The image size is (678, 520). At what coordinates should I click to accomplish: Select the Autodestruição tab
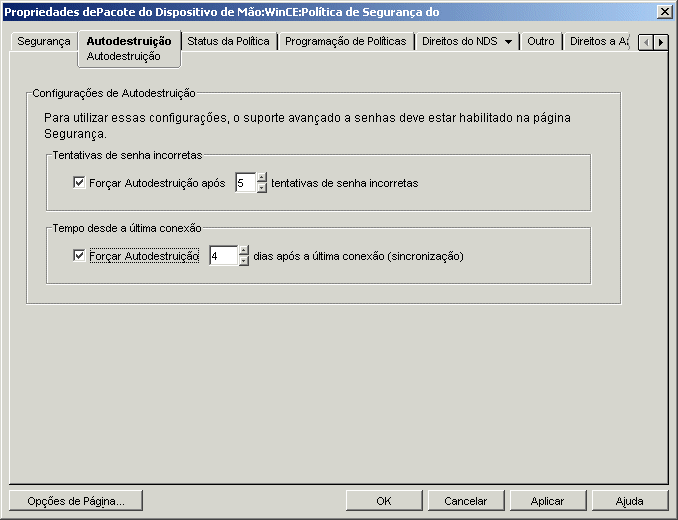pos(129,41)
